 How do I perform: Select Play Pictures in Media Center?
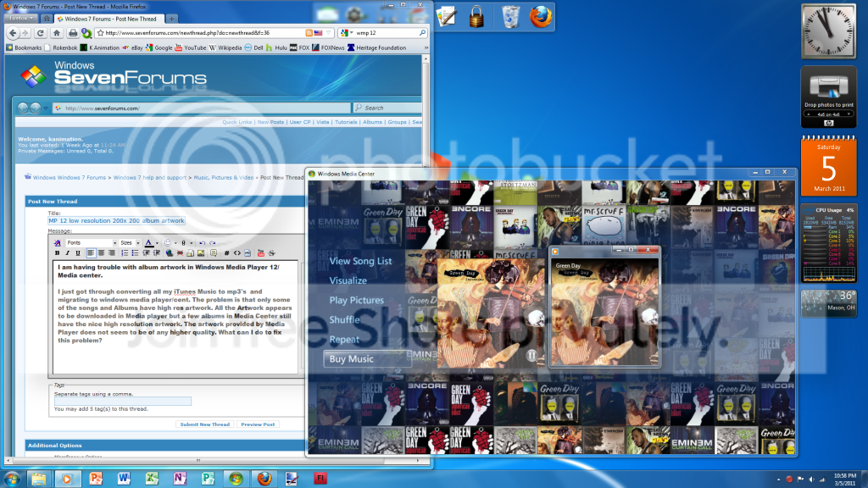click(x=357, y=301)
